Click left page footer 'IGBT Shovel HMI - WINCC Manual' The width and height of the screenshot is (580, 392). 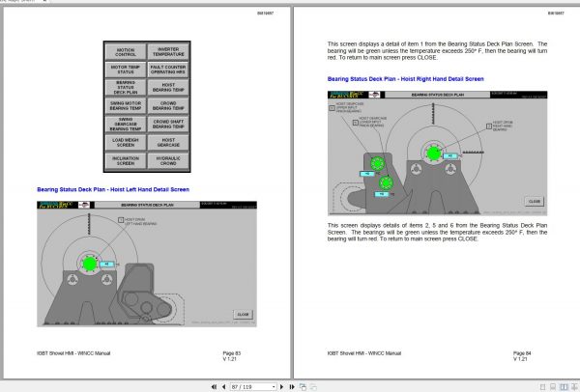(x=73, y=353)
